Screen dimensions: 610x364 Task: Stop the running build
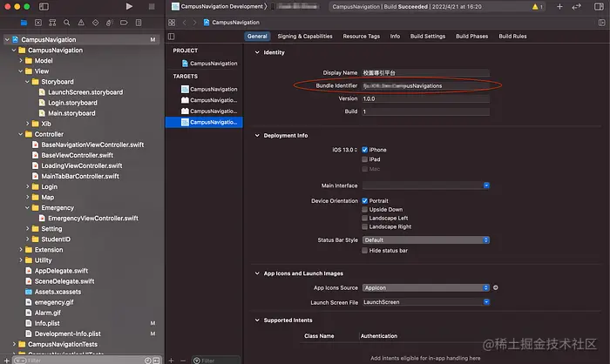(152, 6)
